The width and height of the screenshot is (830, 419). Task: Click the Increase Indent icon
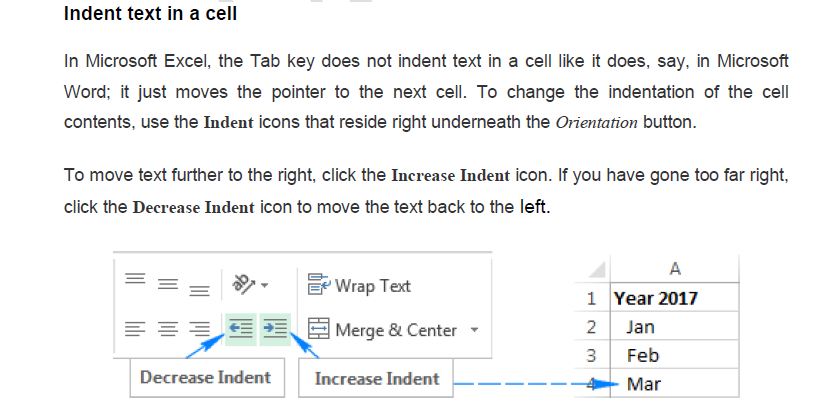[x=275, y=328]
